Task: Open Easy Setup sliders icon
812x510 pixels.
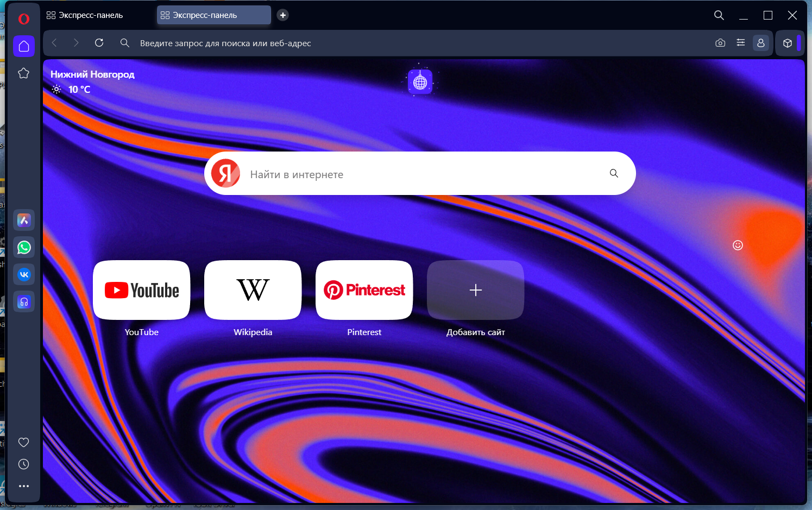Action: [x=740, y=43]
